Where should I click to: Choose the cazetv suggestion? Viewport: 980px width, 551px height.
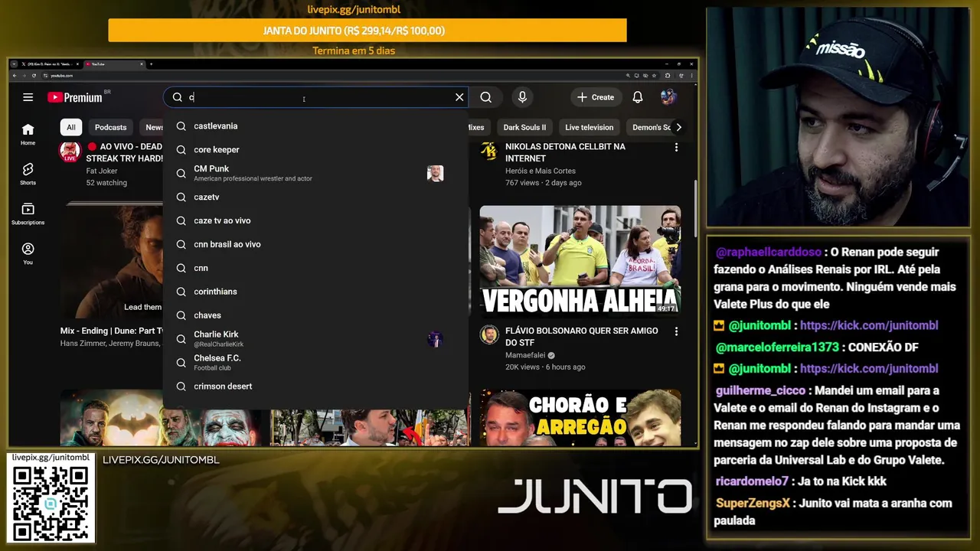(315, 197)
